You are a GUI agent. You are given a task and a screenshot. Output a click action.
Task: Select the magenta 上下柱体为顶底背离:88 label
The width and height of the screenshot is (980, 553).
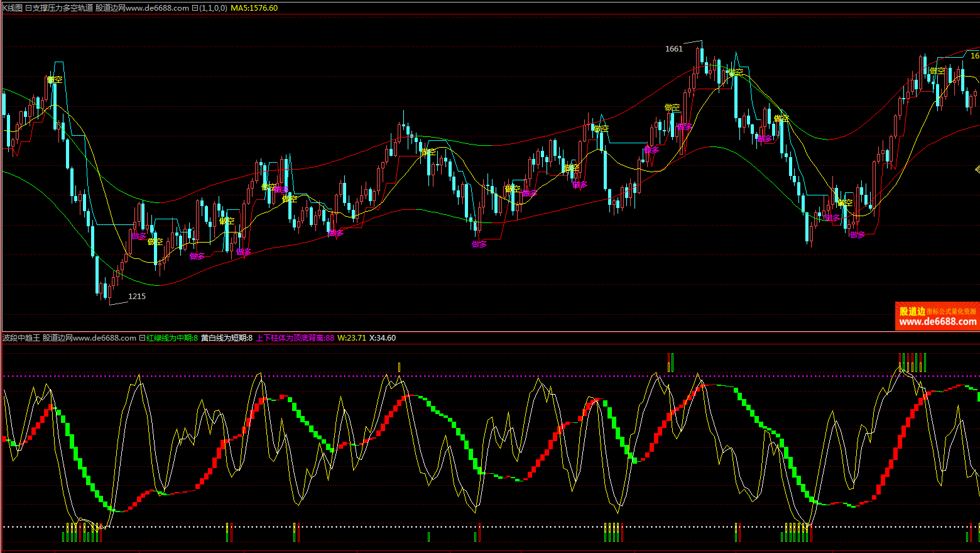pos(295,338)
